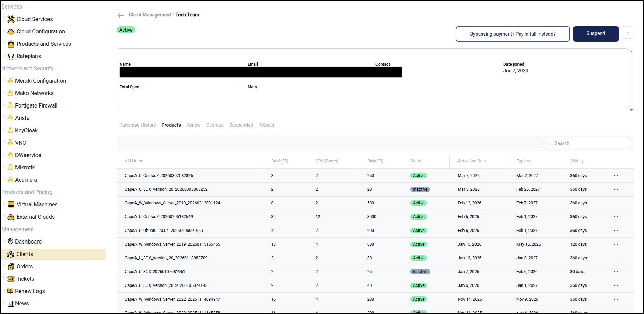Expand the Cloud Services tree arrow
The width and height of the screenshot is (644, 314).
[4, 19]
